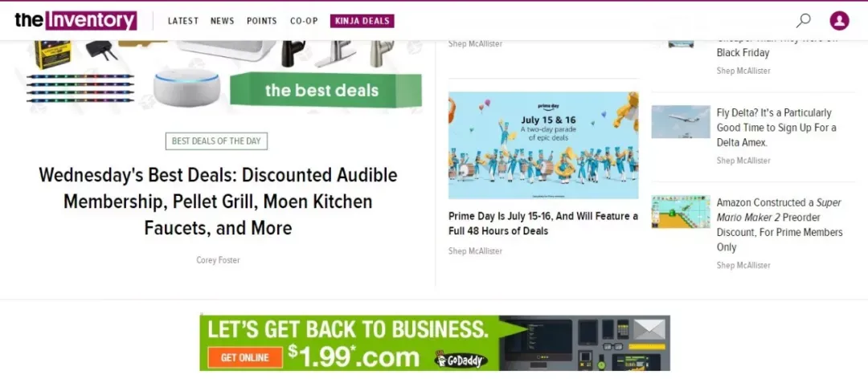Viewport: 868px width, 379px height.
Task: Go to The Inventory logo homepage
Action: point(76,20)
